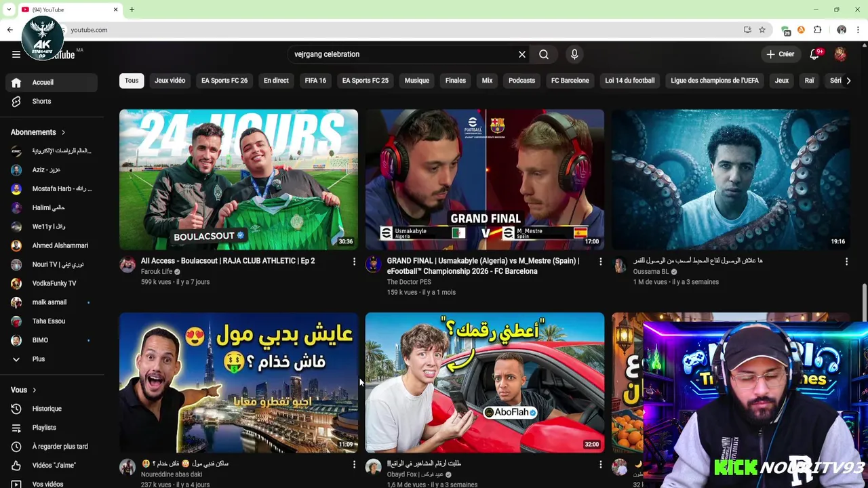Screen dimensions: 868x488
Task: Open the browser extensions puzzle icon
Action: [x=818, y=30]
